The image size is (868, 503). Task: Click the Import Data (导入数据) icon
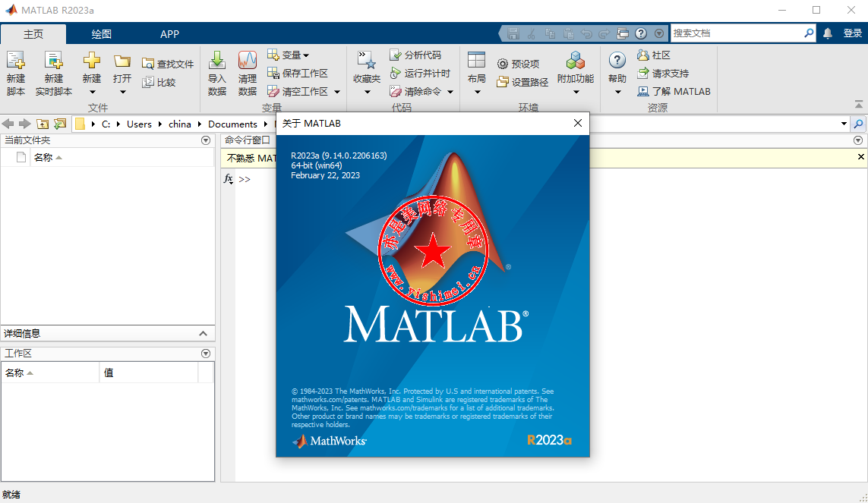[x=217, y=60]
